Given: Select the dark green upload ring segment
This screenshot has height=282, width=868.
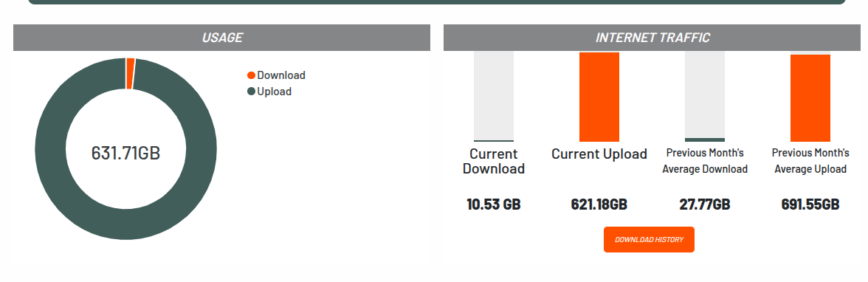Looking at the screenshot, I should point(125,225).
